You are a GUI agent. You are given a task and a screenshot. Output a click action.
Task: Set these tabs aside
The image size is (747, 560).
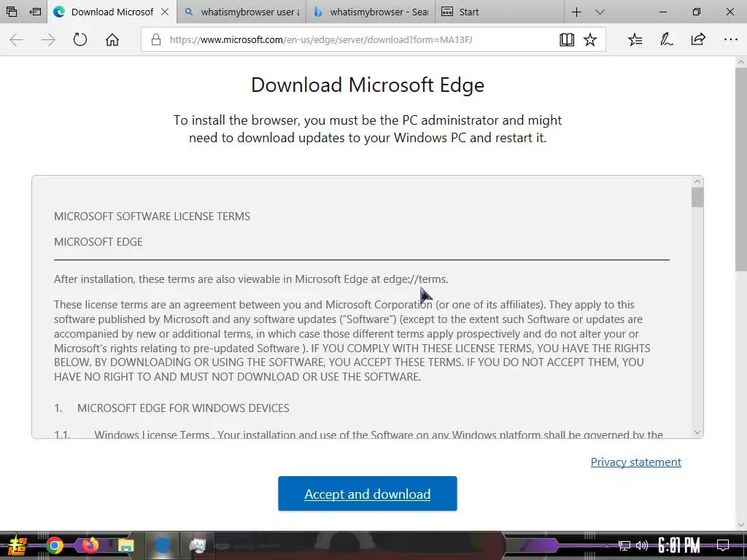tap(35, 12)
